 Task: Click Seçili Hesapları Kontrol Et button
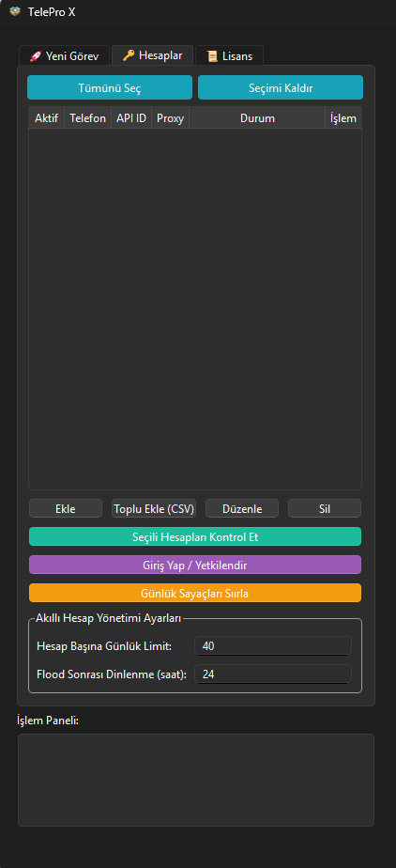pyautogui.click(x=195, y=536)
